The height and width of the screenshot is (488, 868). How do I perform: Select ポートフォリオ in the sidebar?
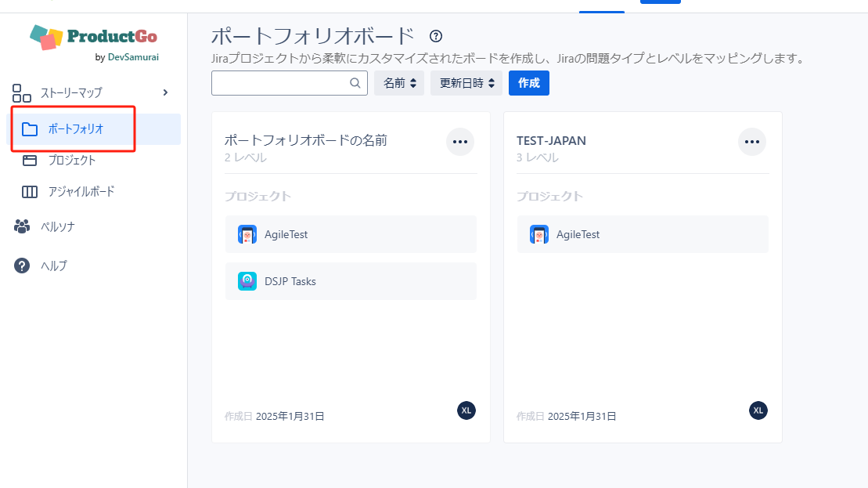(75, 129)
